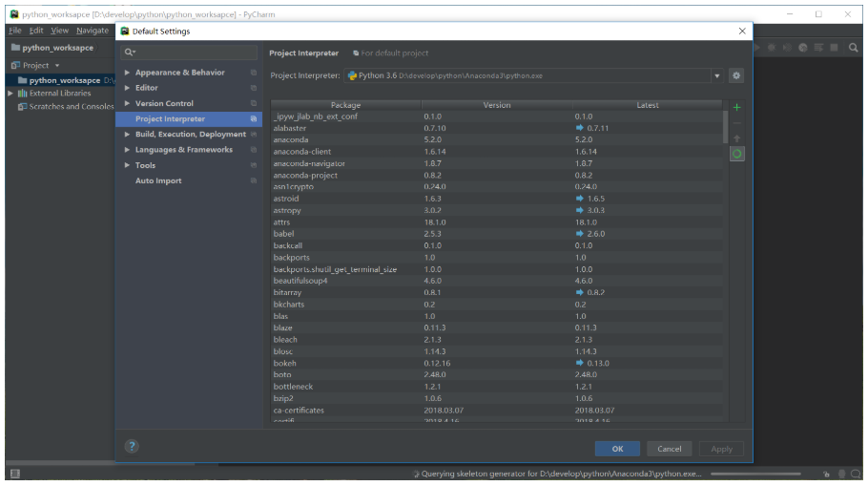
Task: Expand Appearance & Behavior settings node
Action: coord(127,73)
